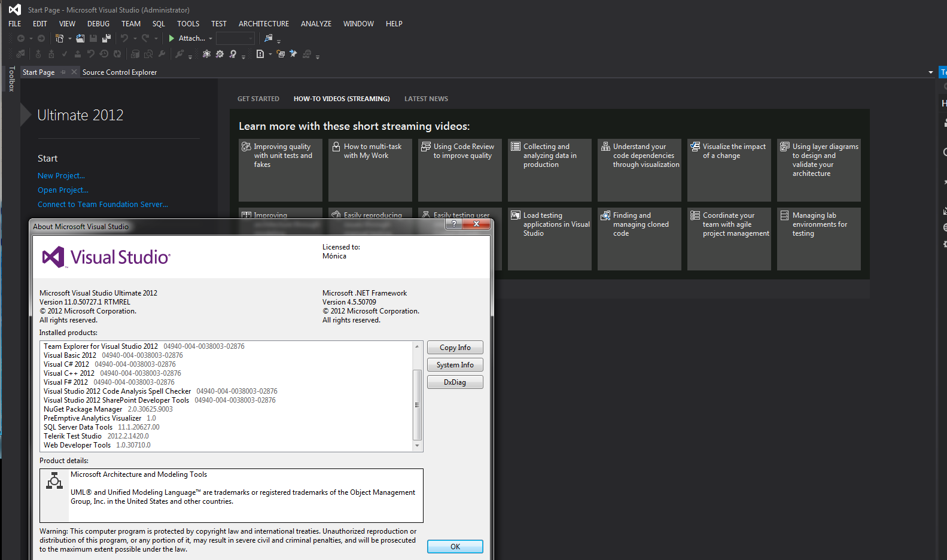The image size is (947, 560).
Task: Click the document icon with exclamation mark
Action: coord(260,54)
